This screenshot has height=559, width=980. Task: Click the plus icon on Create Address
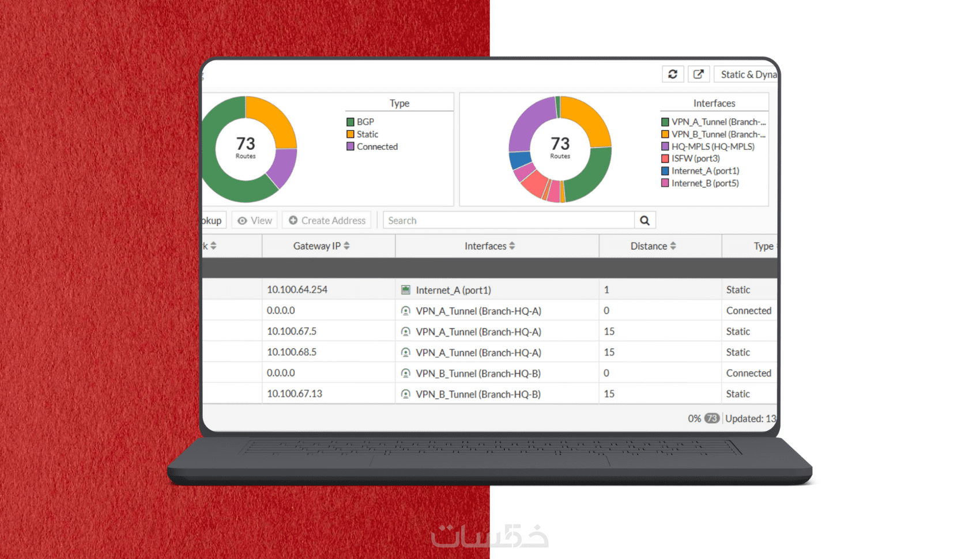[x=293, y=220]
